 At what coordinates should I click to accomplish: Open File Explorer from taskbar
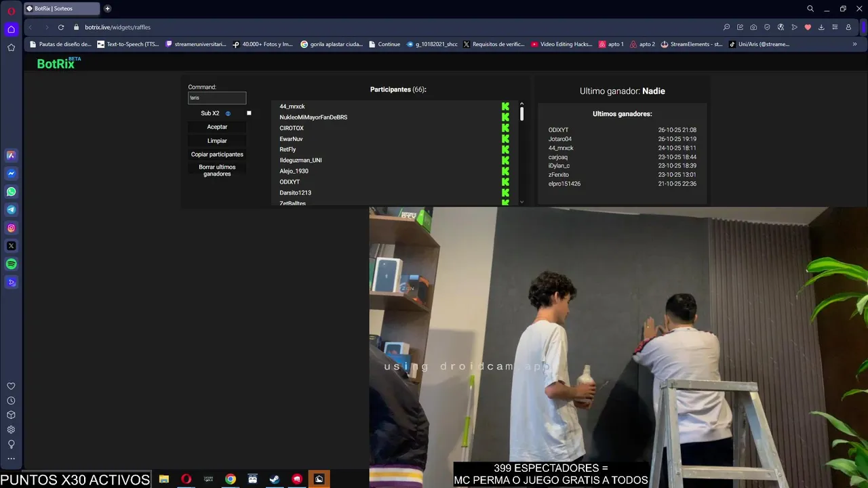point(164,479)
